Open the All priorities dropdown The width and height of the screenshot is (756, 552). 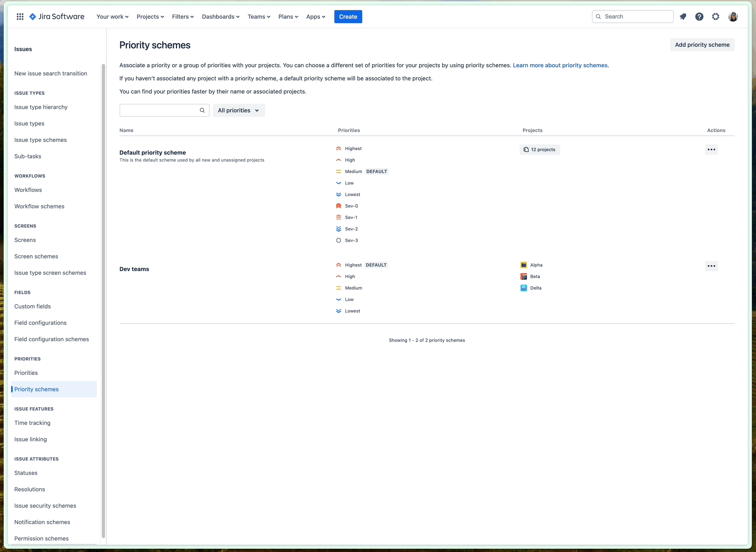click(238, 110)
